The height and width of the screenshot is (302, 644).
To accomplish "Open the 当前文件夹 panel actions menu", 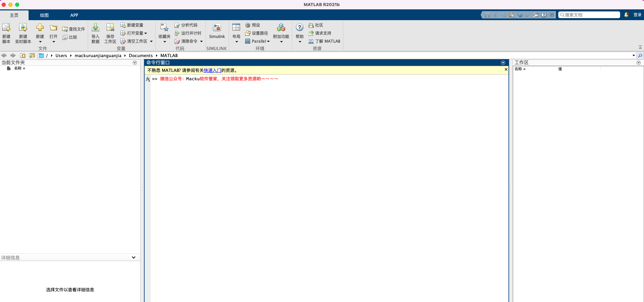I will pos(135,63).
